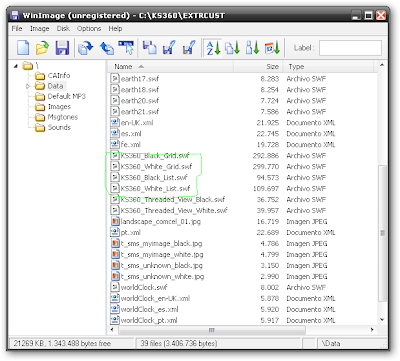
Task: Click the Read disk toolbar icon
Action: pyautogui.click(x=86, y=48)
